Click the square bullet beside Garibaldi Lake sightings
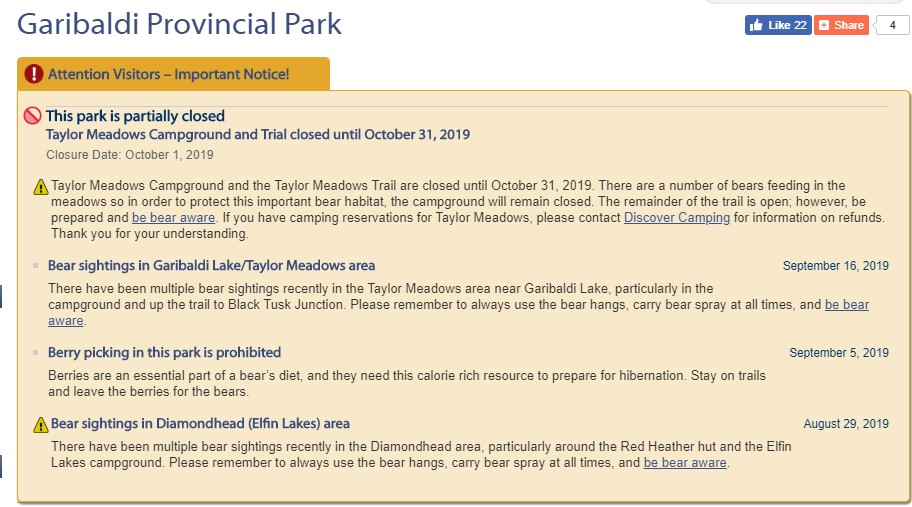Screen dimensions: 912x507 click(x=35, y=266)
